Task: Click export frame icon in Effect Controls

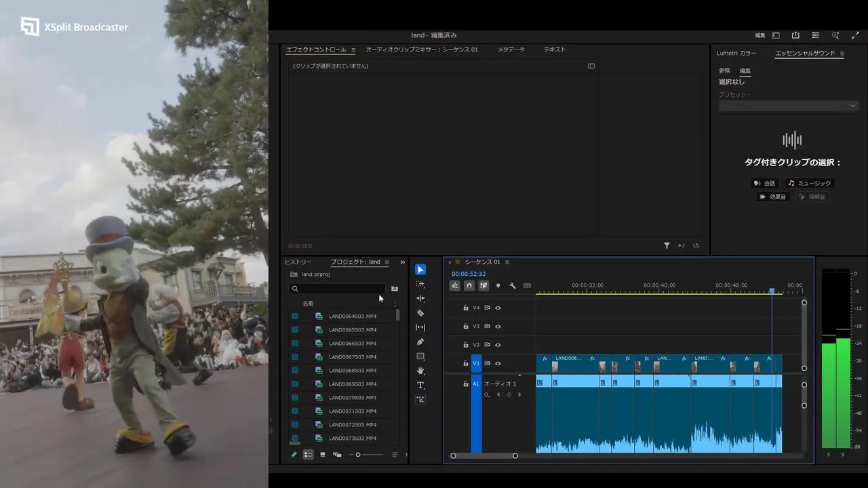Action: [x=696, y=246]
